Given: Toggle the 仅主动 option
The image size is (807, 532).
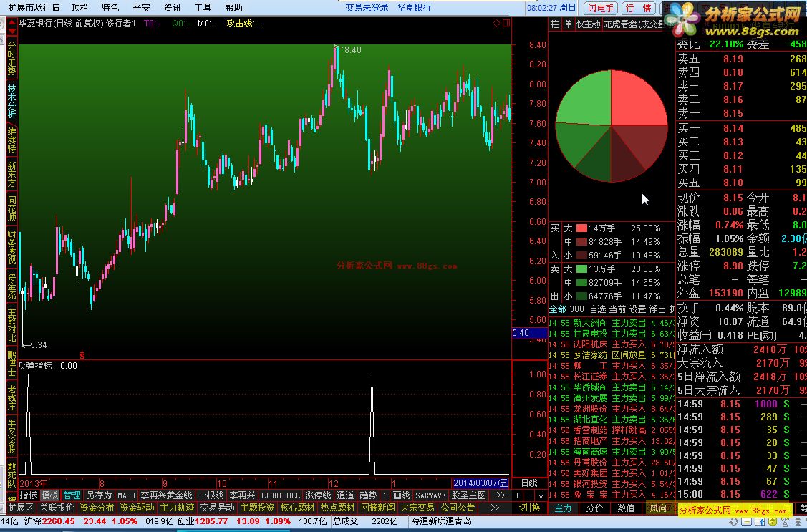Looking at the screenshot, I should point(588,24).
